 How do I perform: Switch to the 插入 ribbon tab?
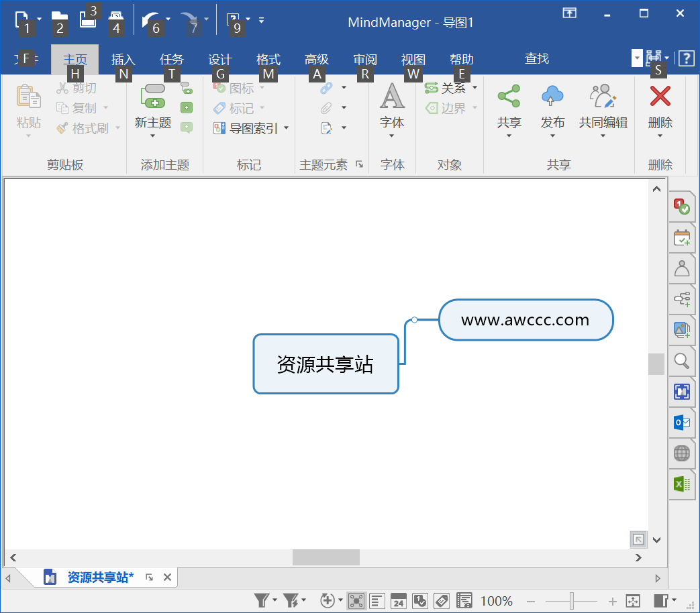tap(123, 59)
